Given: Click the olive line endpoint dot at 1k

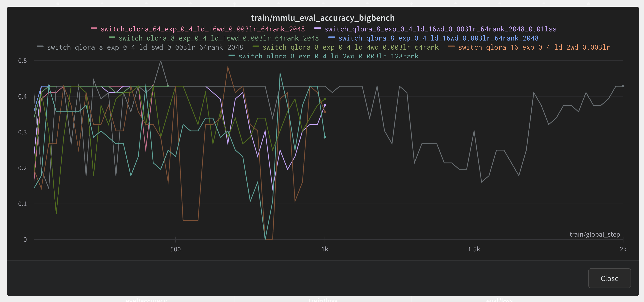Looking at the screenshot, I should point(325,99).
